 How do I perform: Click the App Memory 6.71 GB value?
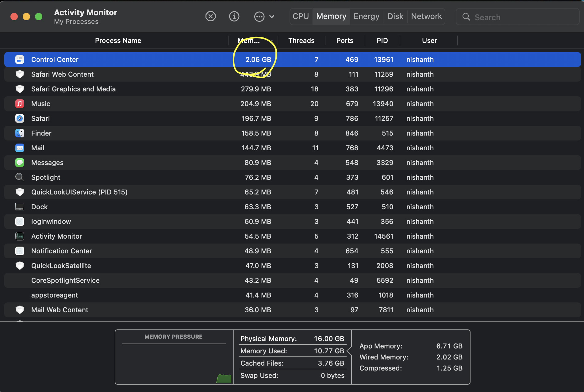[x=449, y=346]
